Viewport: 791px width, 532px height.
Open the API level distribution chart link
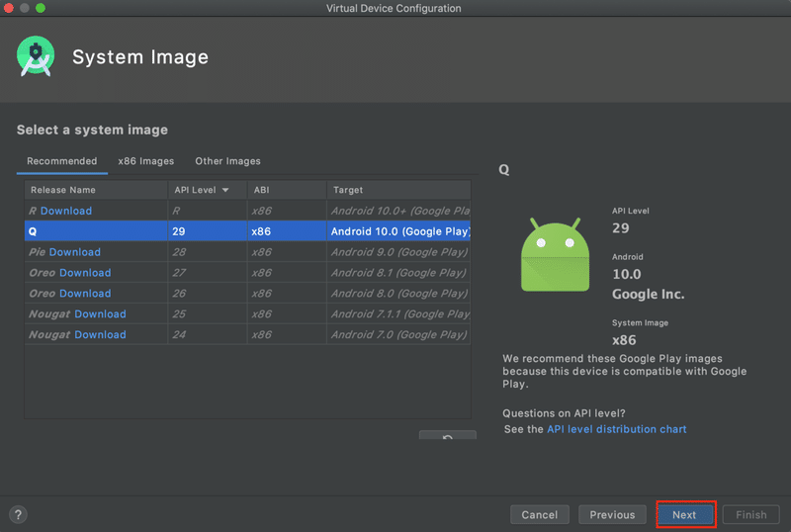(616, 429)
